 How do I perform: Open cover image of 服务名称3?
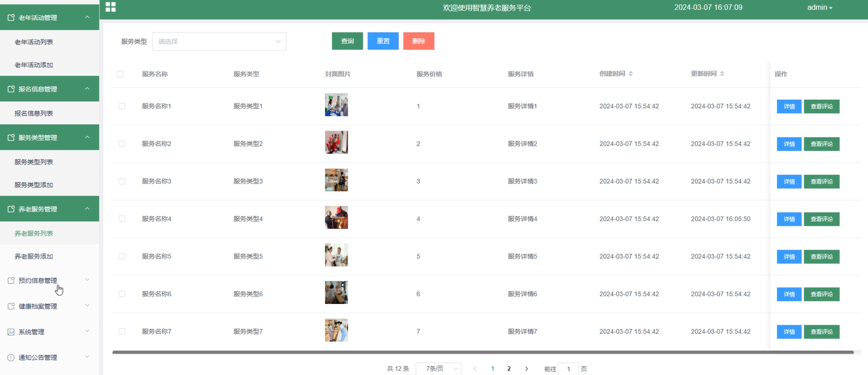click(x=336, y=180)
